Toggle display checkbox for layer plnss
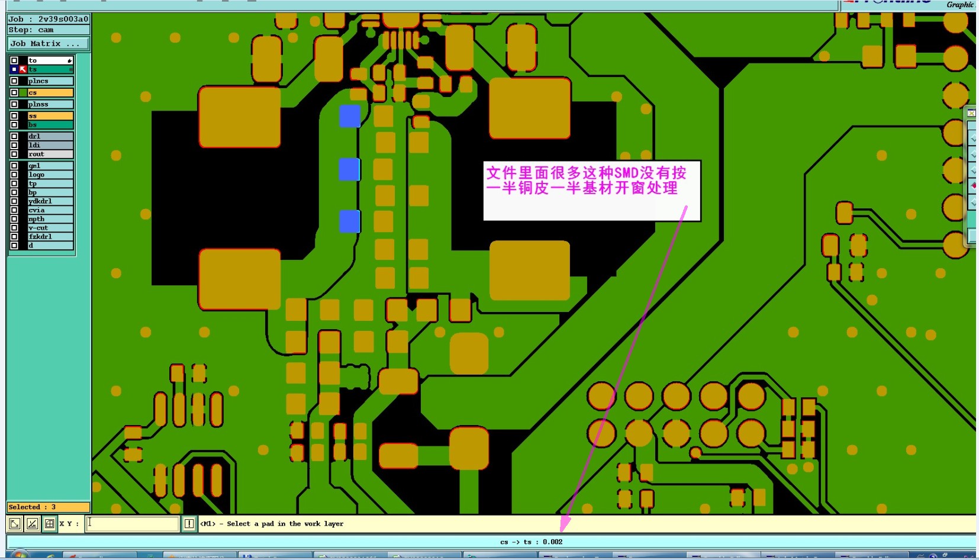 point(14,104)
